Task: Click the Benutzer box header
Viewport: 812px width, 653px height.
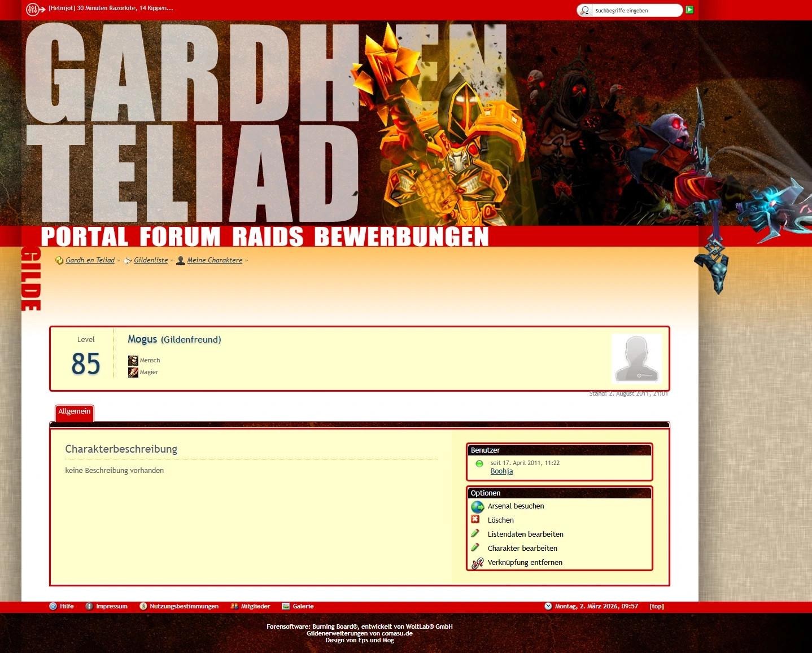Action: click(x=560, y=450)
